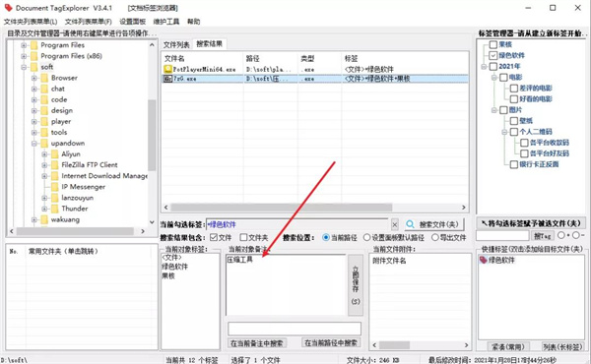Click the PotPlayerMini64.exe file icon
The image size is (591, 364).
(168, 69)
